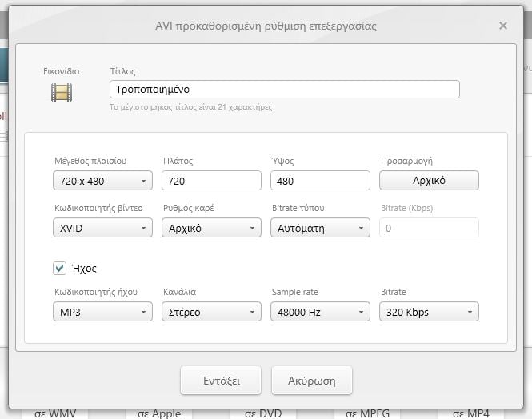This screenshot has height=419, width=532.
Task: Click the Αρχικό adjustment button
Action: click(429, 181)
